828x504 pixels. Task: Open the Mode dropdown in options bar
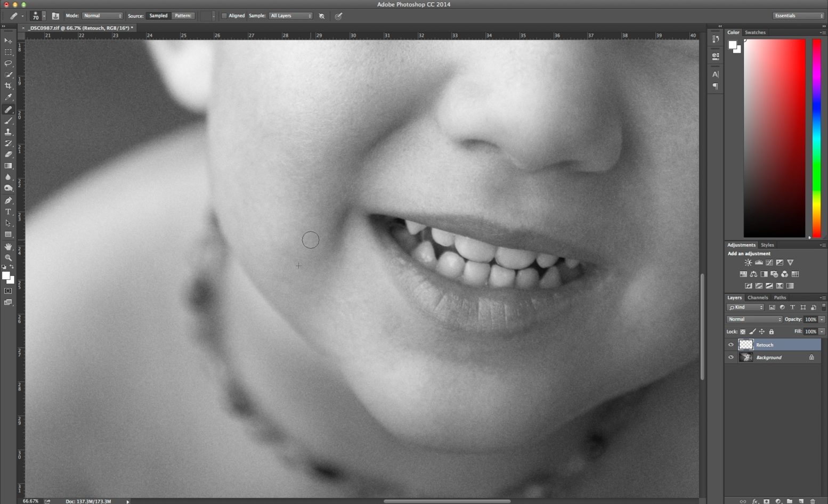(x=102, y=15)
